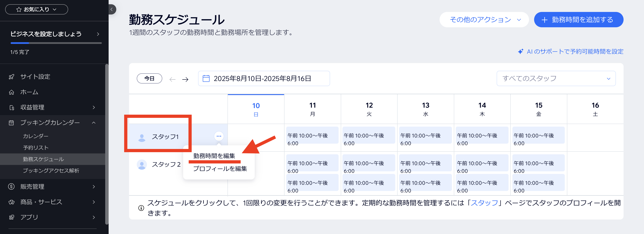
Task: Click the 収益管理 revenue icon
Action: click(11, 107)
